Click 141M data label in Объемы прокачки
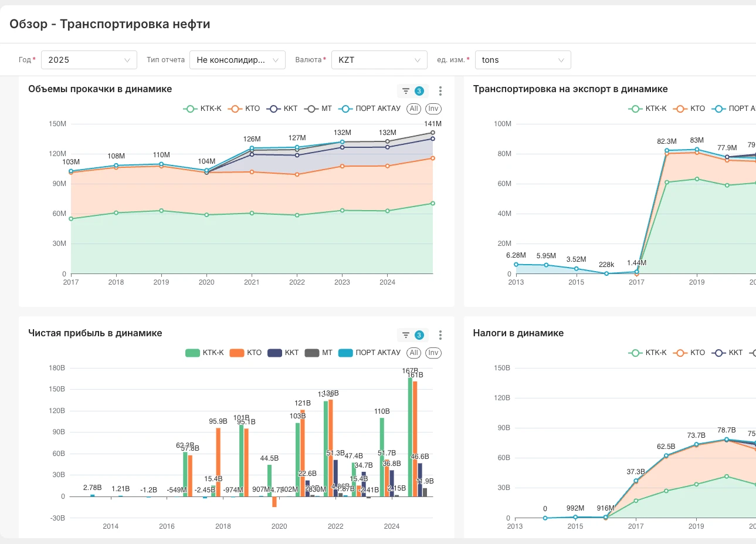 coord(433,124)
